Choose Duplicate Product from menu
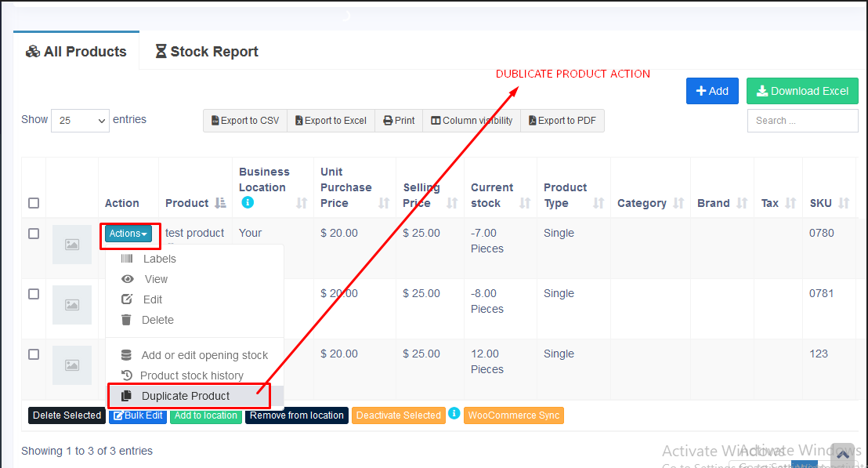The image size is (868, 468). pos(186,396)
